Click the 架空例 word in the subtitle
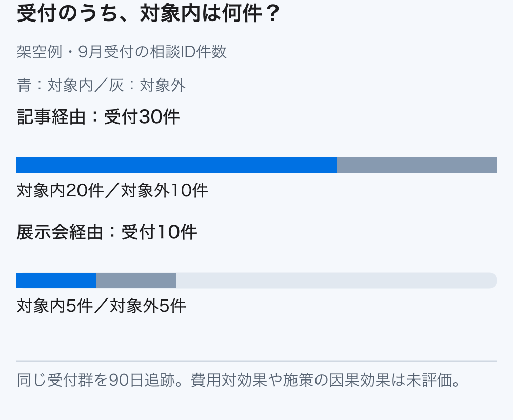This screenshot has height=420, width=513. tap(40, 52)
